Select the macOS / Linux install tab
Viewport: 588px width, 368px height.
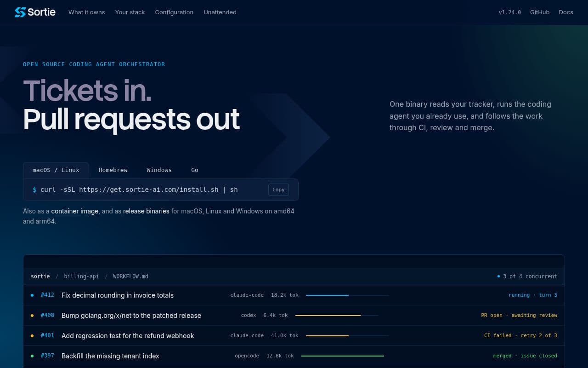(56, 170)
